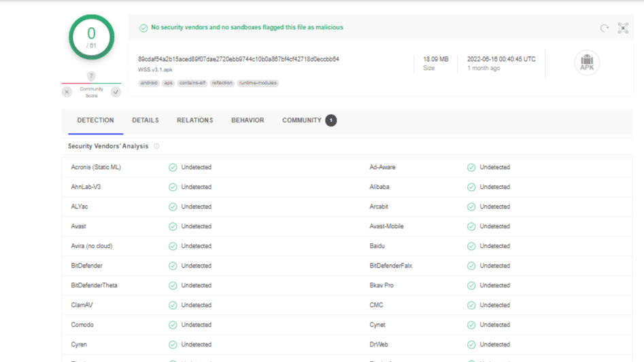644x362 pixels.
Task: Click the Acronis (Static ML) undetected check icon
Action: tap(173, 167)
